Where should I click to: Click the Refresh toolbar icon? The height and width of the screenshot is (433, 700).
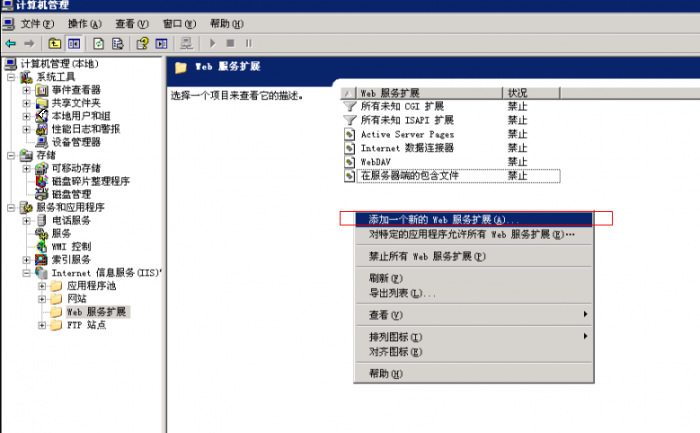pyautogui.click(x=99, y=43)
